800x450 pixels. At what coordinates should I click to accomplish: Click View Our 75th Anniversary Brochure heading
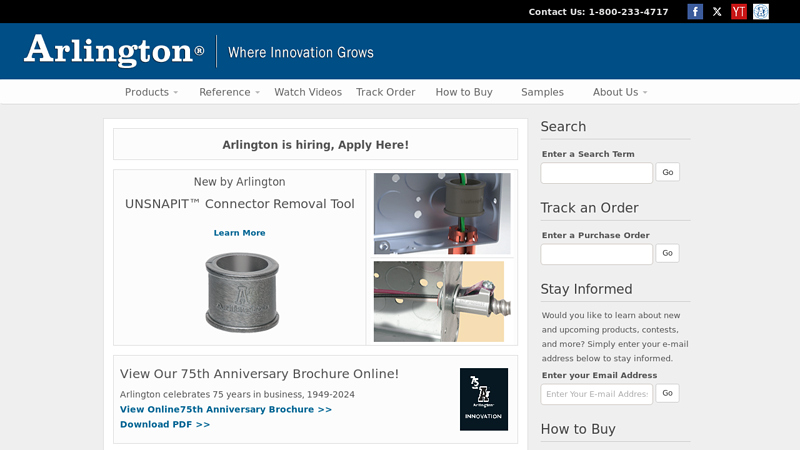point(259,373)
